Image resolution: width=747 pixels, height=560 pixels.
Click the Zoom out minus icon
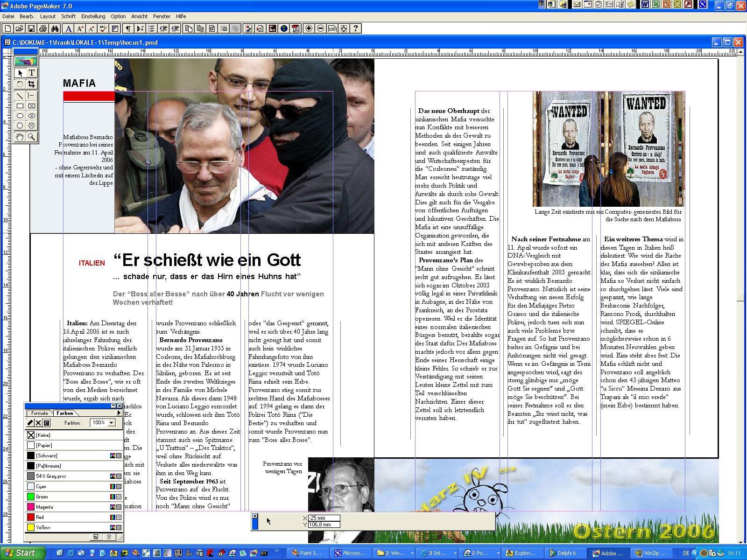point(320,28)
